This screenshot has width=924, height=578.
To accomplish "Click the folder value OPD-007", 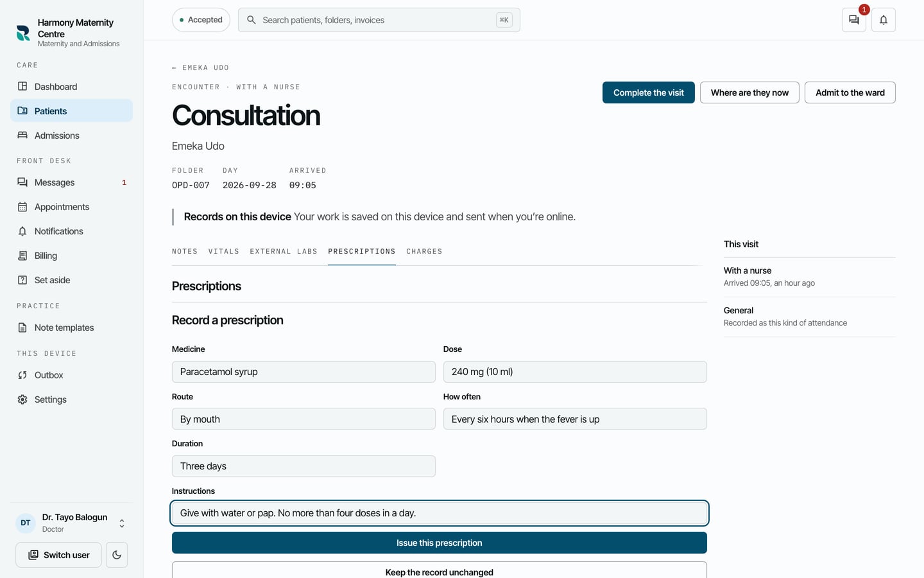I will point(191,185).
